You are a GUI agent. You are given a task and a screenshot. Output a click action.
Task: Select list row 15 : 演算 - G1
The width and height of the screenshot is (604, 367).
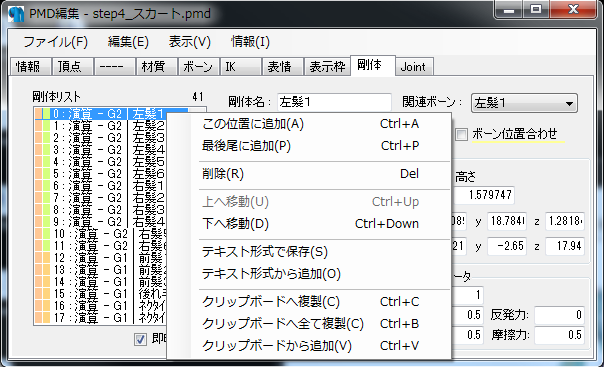(x=101, y=294)
